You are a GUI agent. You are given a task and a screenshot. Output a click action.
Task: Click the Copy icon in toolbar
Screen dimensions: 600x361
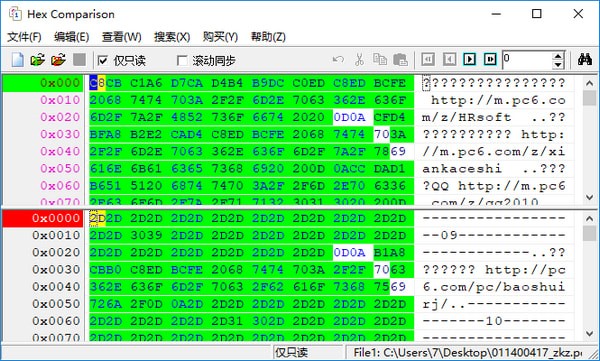pyautogui.click(x=380, y=59)
